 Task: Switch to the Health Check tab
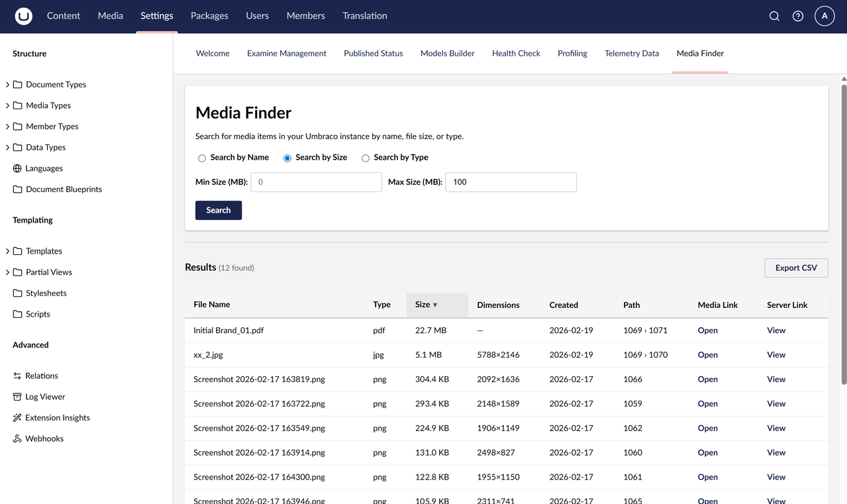click(x=516, y=53)
